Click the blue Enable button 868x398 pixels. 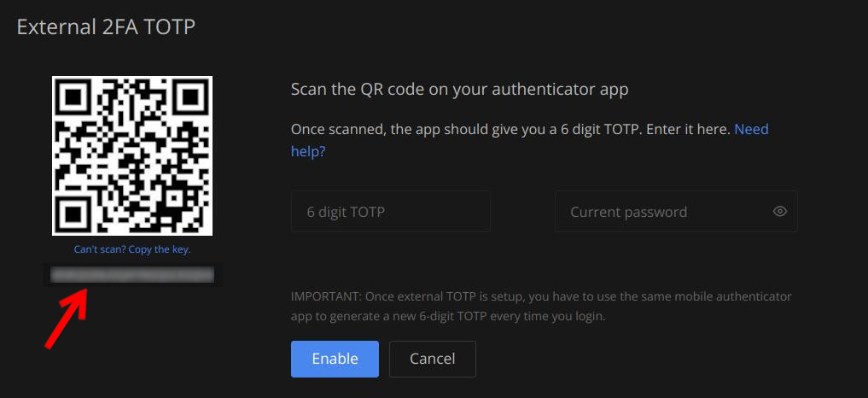(335, 359)
